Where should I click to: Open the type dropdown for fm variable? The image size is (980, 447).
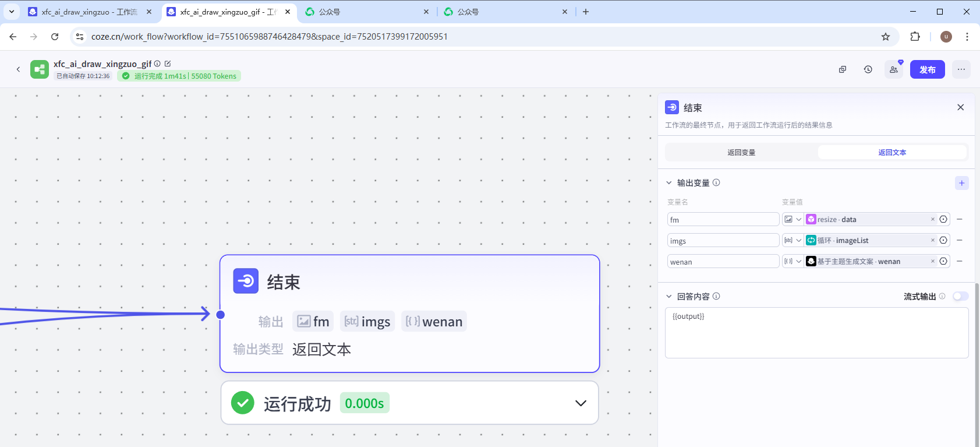[x=793, y=219]
